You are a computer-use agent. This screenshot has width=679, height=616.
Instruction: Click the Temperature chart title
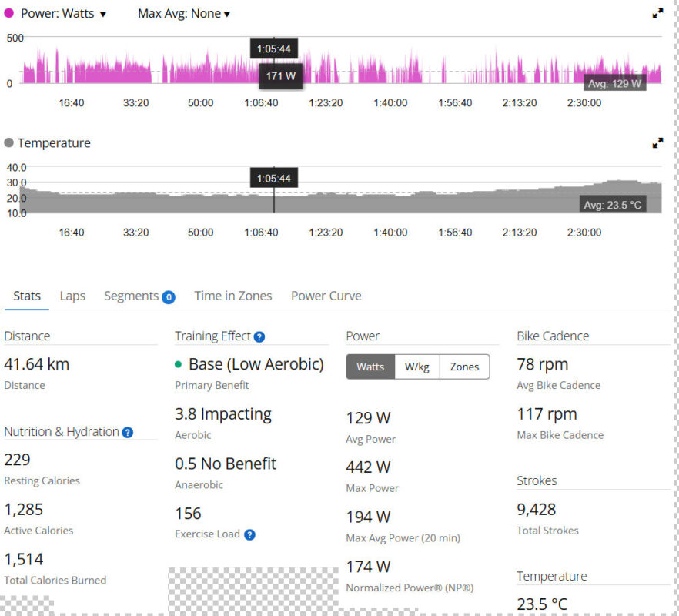point(54,143)
